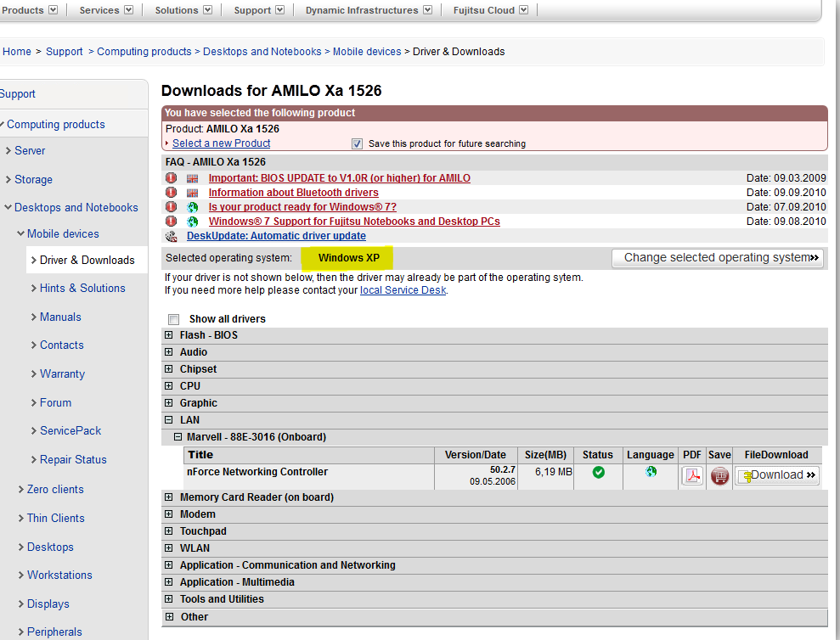Open DeskUpdate: Automatic driver update link

pos(276,236)
